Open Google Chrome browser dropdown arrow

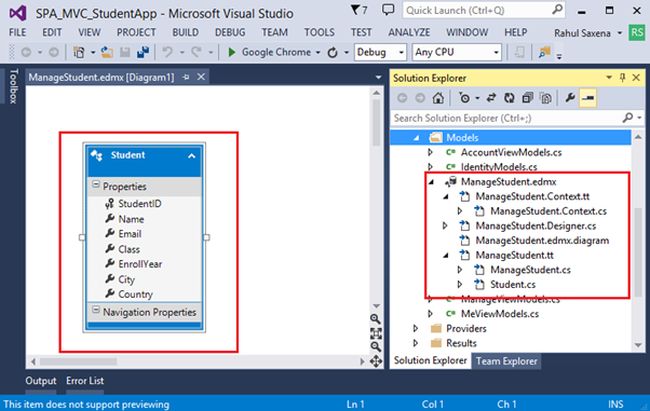(x=318, y=53)
